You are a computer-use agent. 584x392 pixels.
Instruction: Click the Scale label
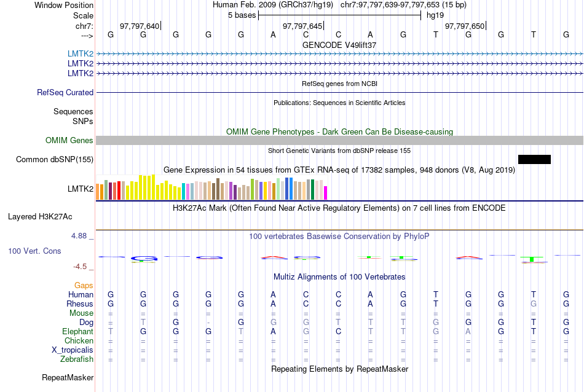[x=84, y=15]
